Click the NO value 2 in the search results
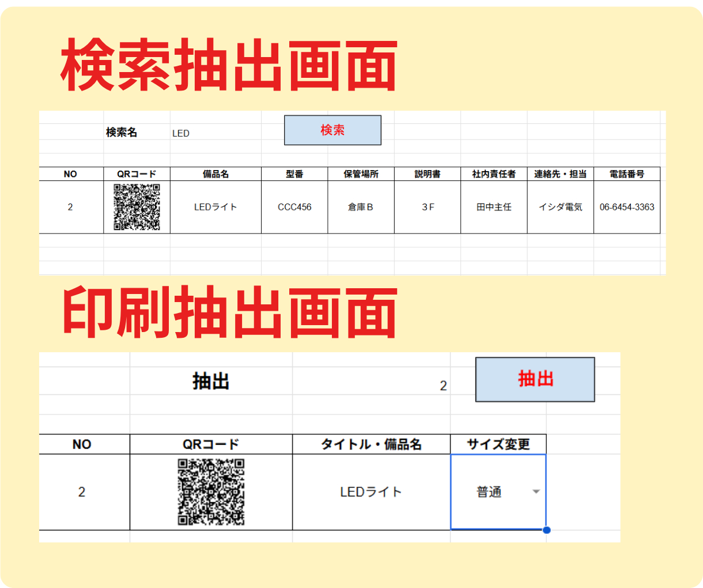 [71, 207]
